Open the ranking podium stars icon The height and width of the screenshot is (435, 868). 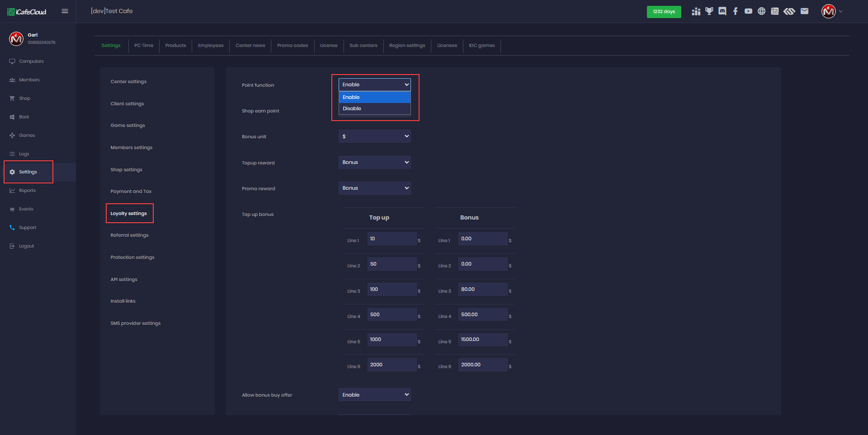click(x=696, y=11)
